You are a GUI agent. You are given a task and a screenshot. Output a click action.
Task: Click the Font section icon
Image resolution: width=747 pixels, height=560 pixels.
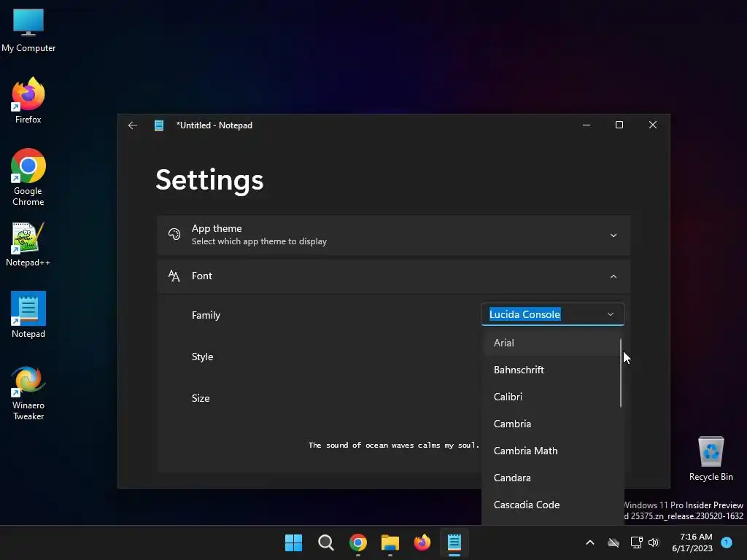(x=174, y=276)
